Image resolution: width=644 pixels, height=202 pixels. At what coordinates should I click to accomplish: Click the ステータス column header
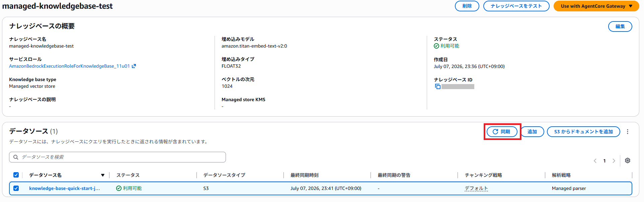[128, 175]
